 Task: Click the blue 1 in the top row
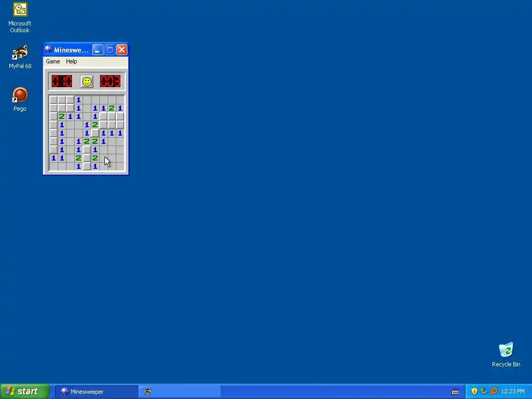pyautogui.click(x=78, y=100)
